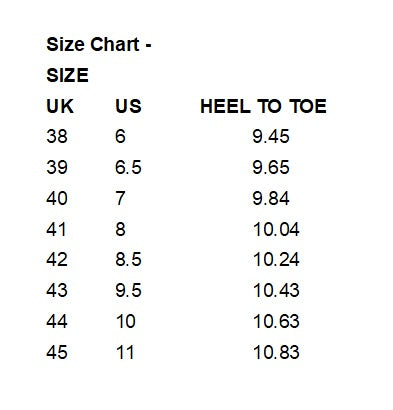The height and width of the screenshot is (410, 393).
Task: Click UK size 40 entry
Action: click(x=57, y=198)
